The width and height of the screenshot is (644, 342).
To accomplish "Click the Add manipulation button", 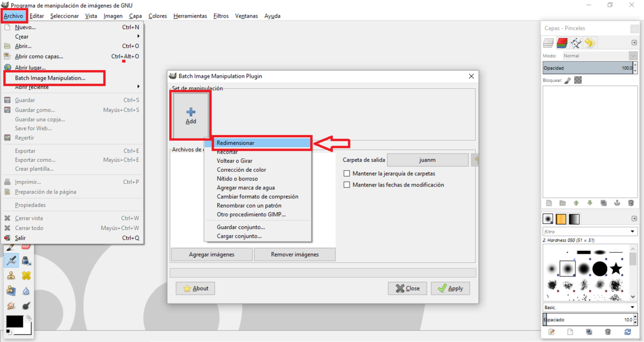I will [191, 116].
